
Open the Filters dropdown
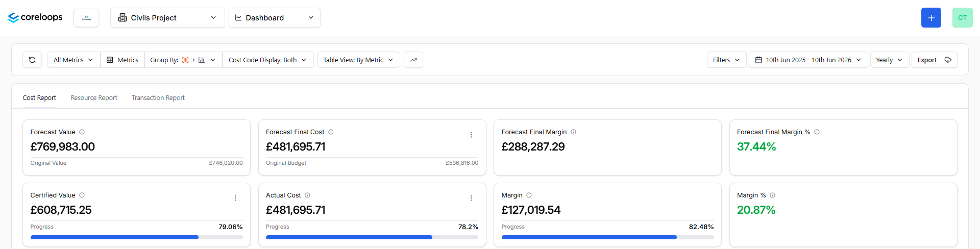coord(726,60)
